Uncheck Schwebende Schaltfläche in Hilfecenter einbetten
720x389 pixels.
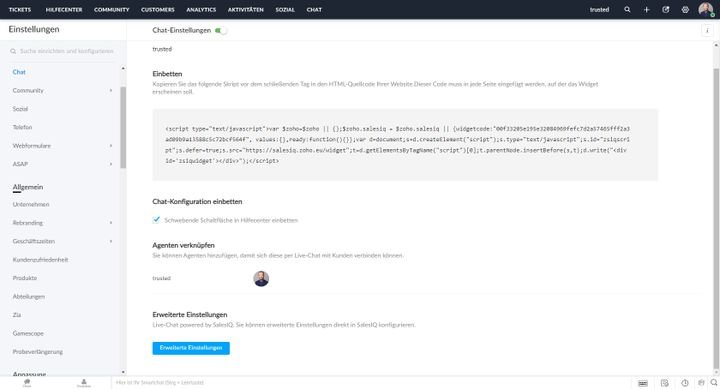tap(157, 220)
